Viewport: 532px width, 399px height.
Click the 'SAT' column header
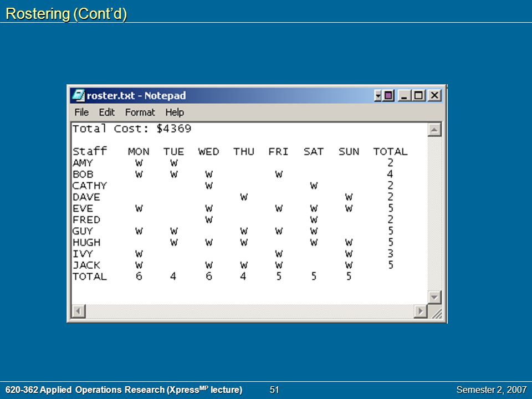314,152
